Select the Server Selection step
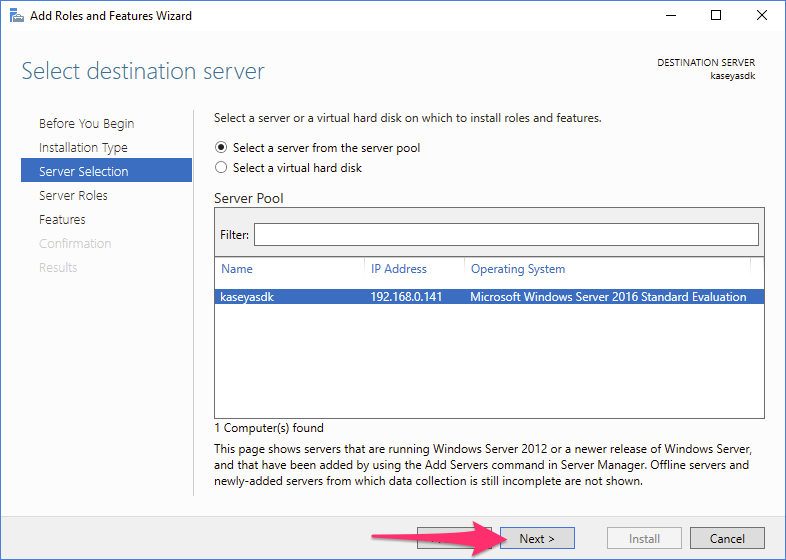The width and height of the screenshot is (786, 560). click(106, 170)
